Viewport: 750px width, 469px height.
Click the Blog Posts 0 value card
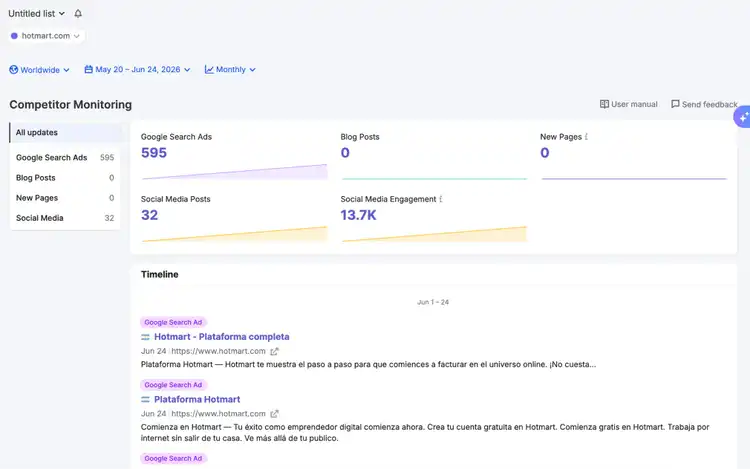[x=345, y=153]
